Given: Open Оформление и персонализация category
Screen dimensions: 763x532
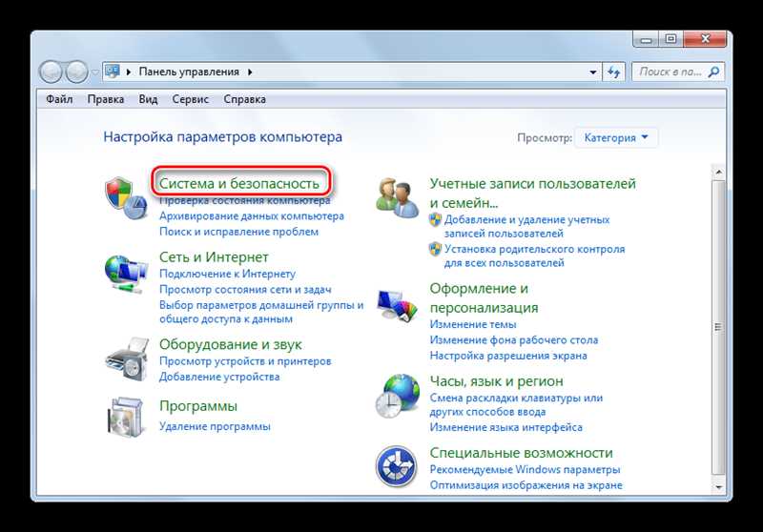Looking at the screenshot, I should (484, 297).
